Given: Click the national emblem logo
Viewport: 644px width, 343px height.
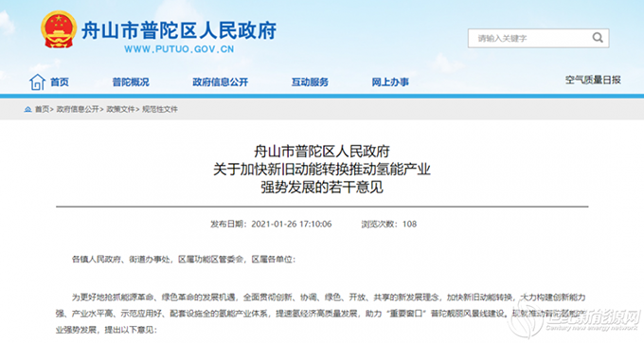Looking at the screenshot, I should 59,29.
